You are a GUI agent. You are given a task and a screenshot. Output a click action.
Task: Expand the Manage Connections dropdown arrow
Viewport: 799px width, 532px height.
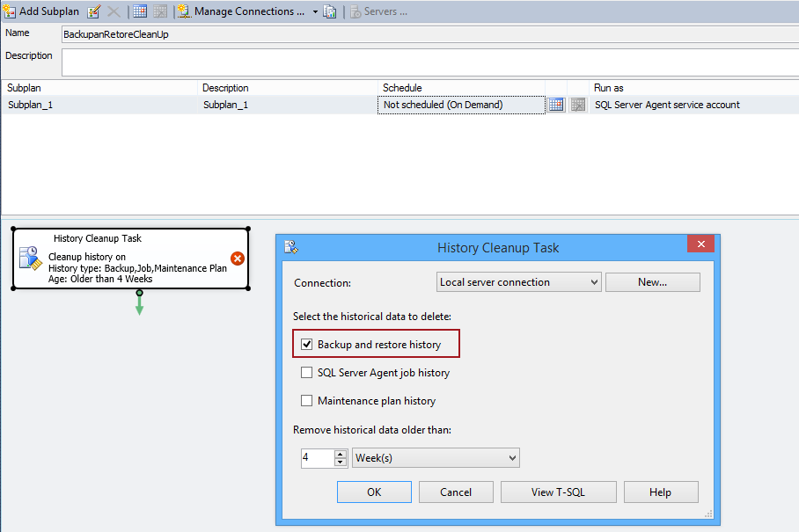[315, 11]
